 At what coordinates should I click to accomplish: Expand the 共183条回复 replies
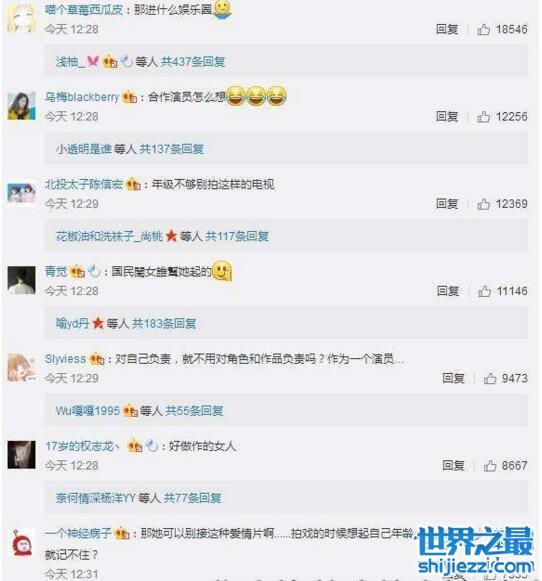[x=164, y=323]
